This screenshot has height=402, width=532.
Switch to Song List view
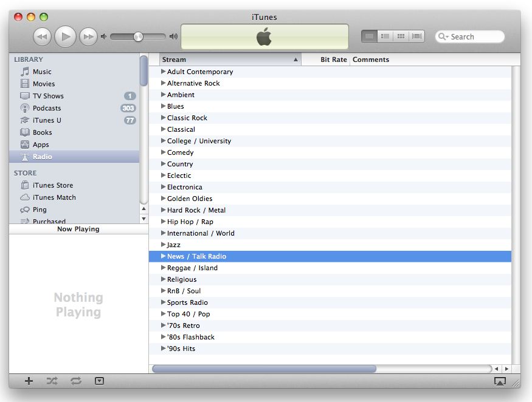369,36
